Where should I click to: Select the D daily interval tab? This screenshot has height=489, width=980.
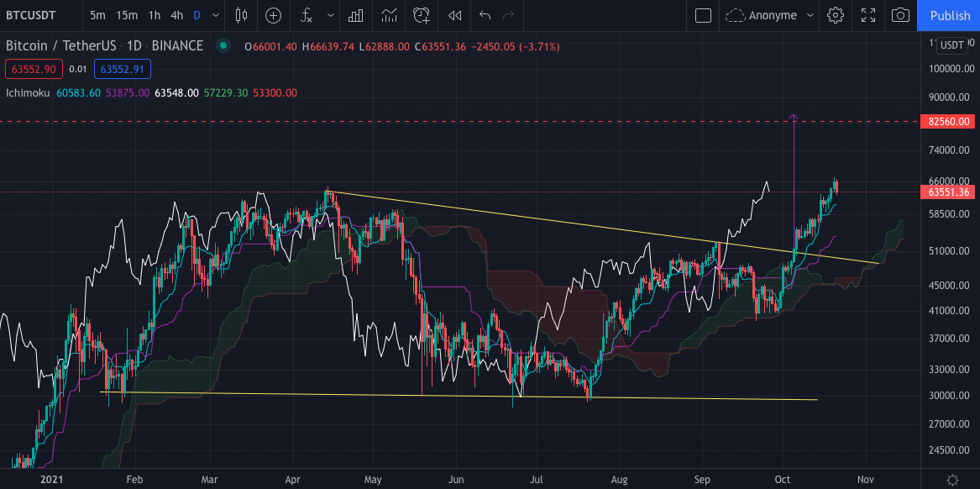[198, 15]
